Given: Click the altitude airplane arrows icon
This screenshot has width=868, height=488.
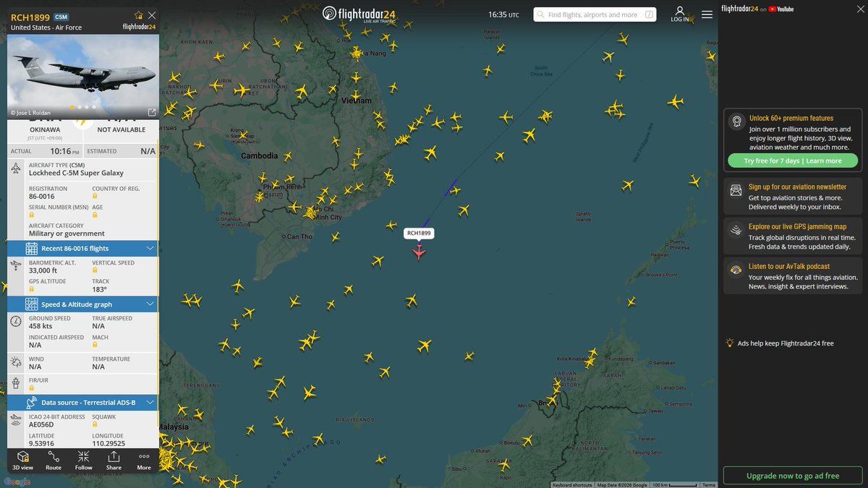Looking at the screenshot, I should click(x=17, y=266).
